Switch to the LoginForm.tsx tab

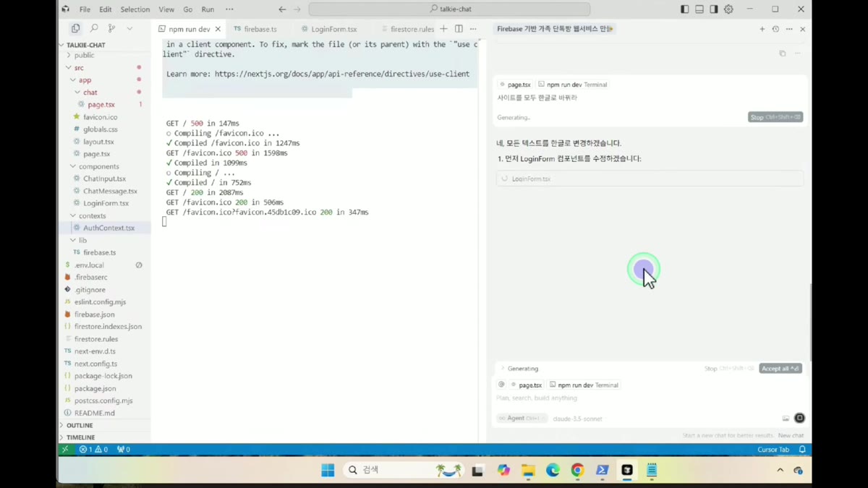point(329,29)
